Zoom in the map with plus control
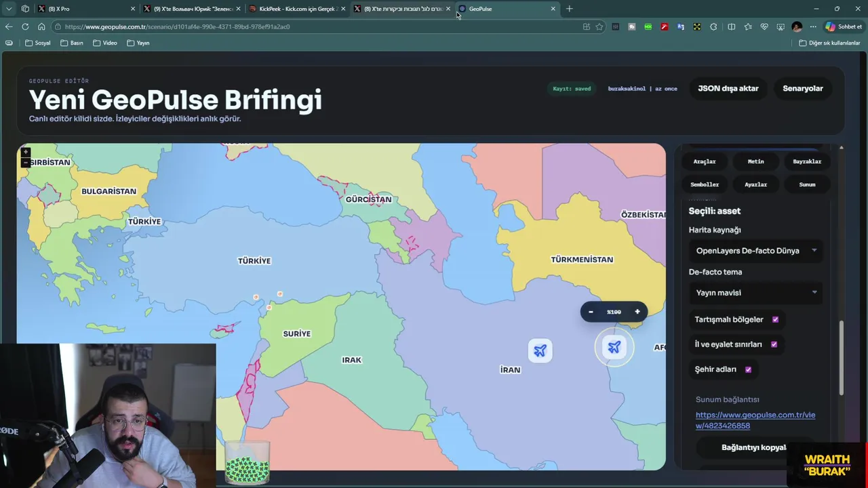868x488 pixels. point(26,152)
